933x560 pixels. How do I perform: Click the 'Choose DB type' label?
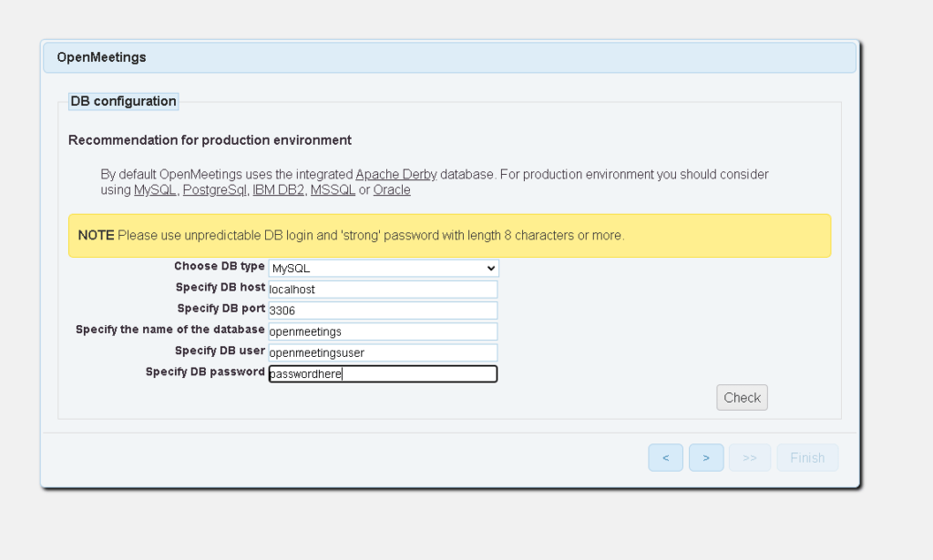[219, 266]
